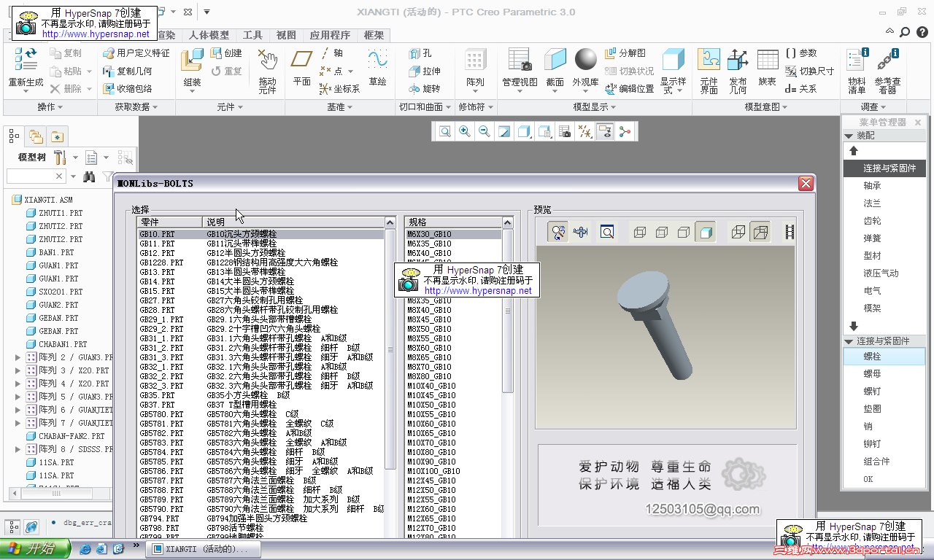Open the Windows 开始 start menu
Viewport: 934px width, 560px height.
tap(35, 549)
